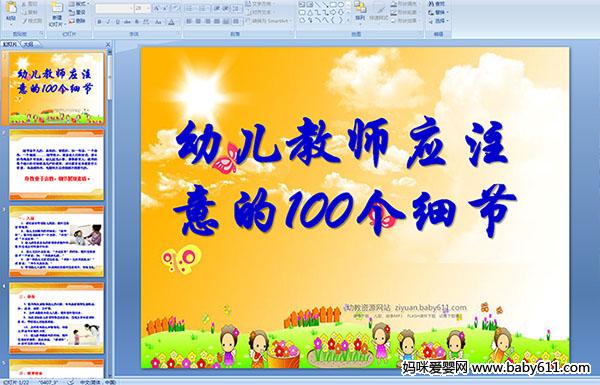Click inside the font name box

(x=112, y=8)
